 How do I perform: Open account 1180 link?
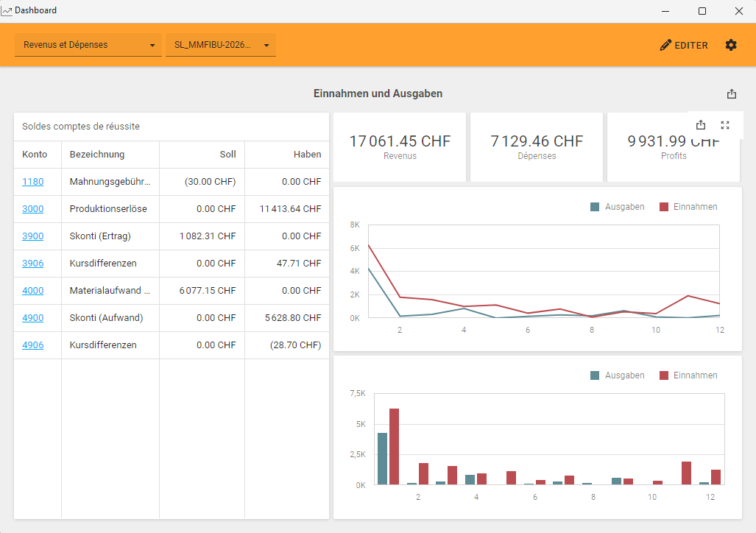tap(32, 182)
